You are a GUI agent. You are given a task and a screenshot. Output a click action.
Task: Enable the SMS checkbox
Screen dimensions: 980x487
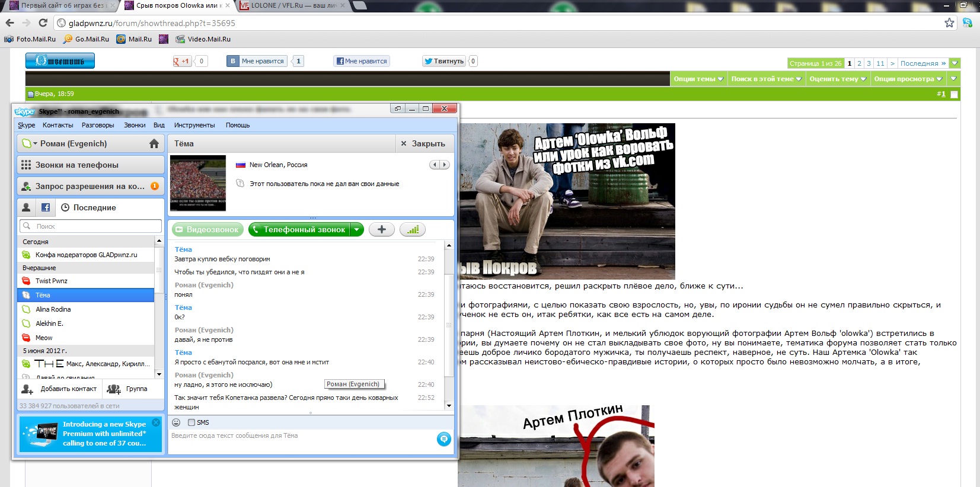pyautogui.click(x=191, y=422)
